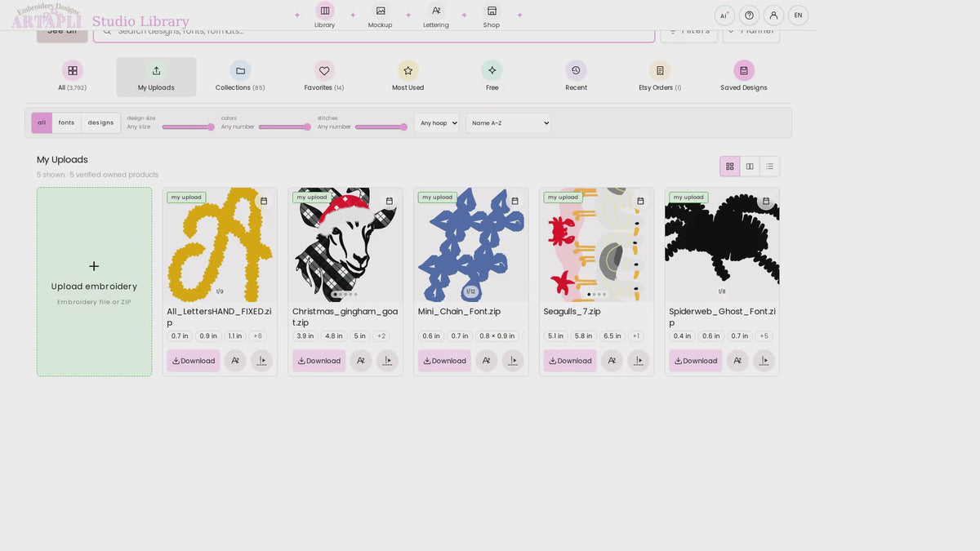Open lettering for Christmas_gingham_goat card

click(361, 361)
